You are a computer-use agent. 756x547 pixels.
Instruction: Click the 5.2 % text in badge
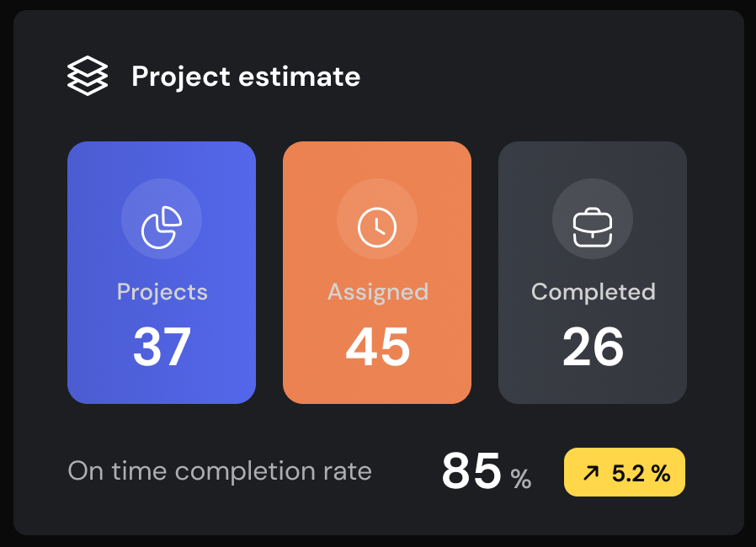pyautogui.click(x=641, y=474)
